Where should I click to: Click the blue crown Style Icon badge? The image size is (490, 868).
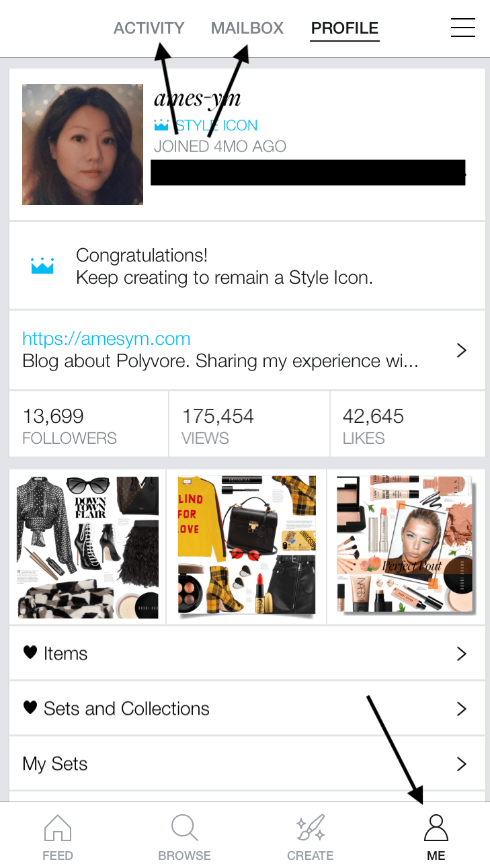click(161, 126)
